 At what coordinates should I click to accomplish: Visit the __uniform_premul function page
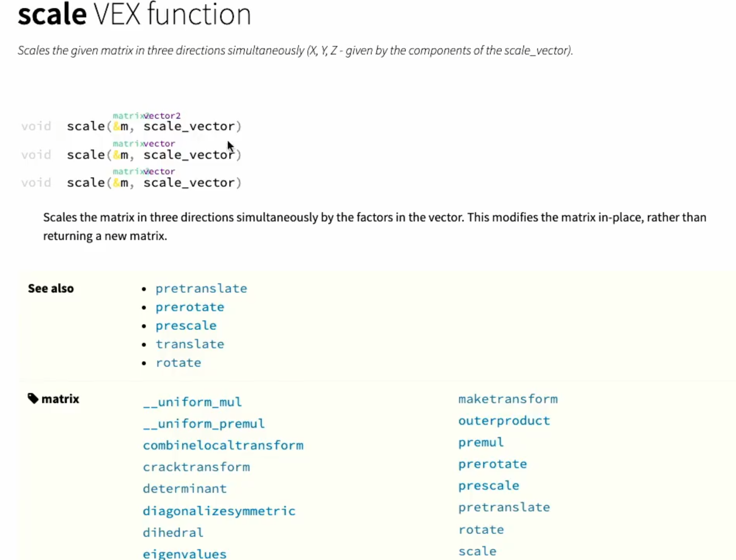click(203, 424)
